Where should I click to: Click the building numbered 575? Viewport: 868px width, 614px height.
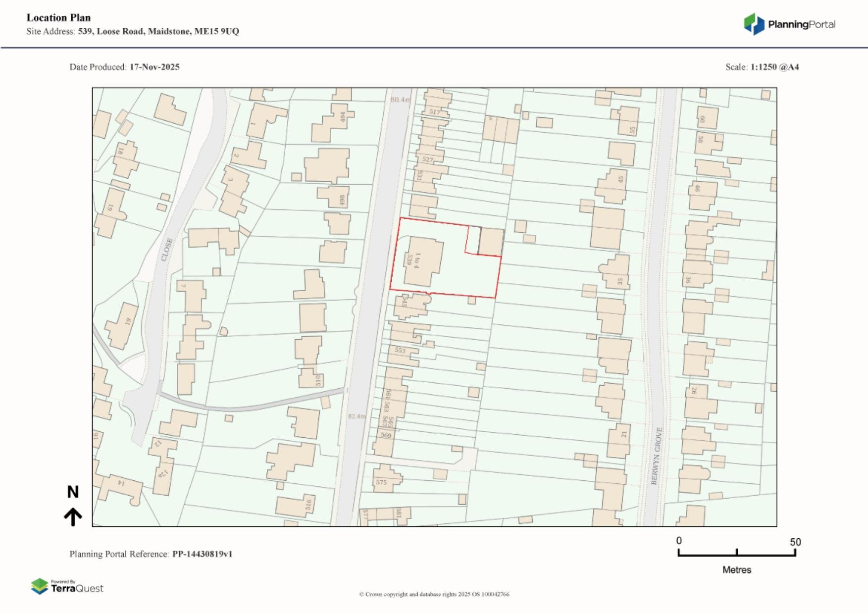pyautogui.click(x=386, y=479)
